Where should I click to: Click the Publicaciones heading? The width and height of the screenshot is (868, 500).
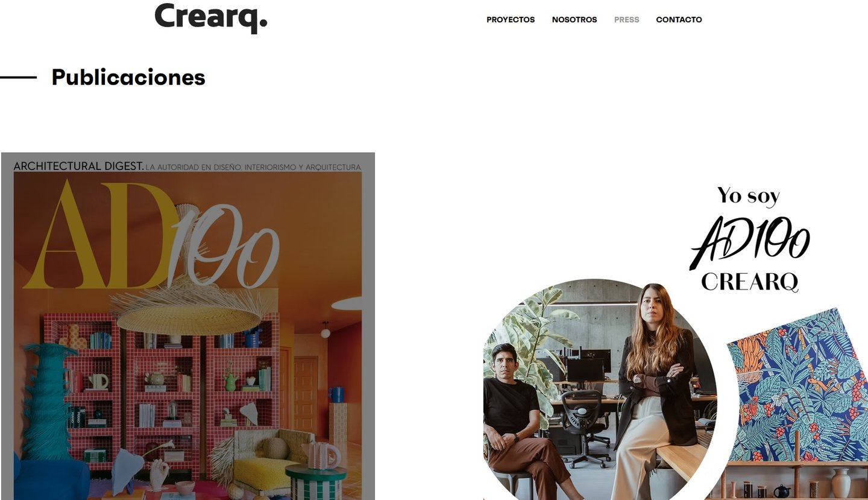128,77
